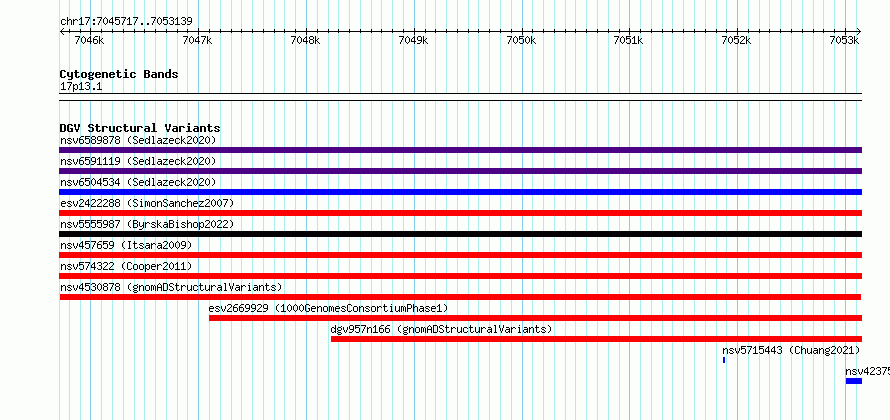Open the nsv574322 (Cooper2011) label
Viewport: 890px width, 420px height.
coord(126,267)
